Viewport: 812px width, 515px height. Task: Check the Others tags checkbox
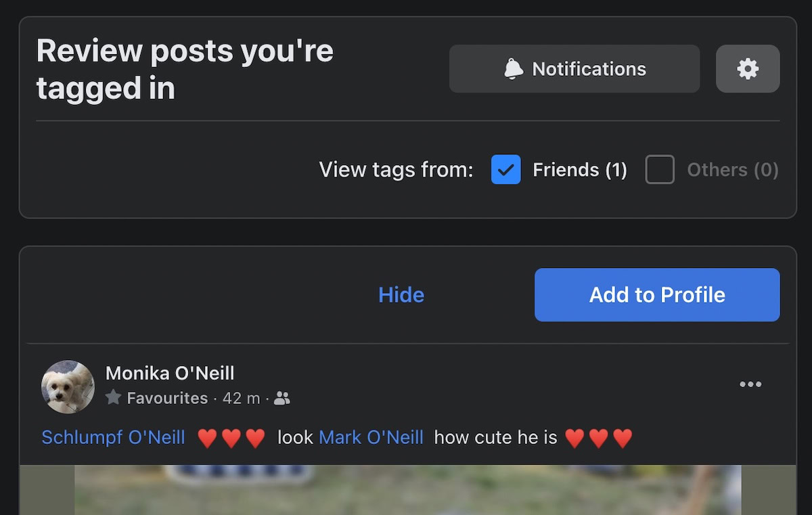660,169
